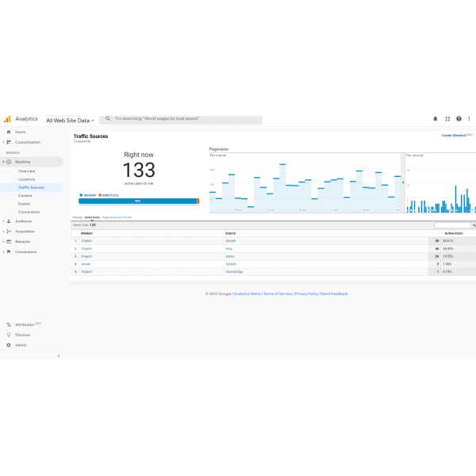The height and width of the screenshot is (476, 476).
Task: Click the Attribution path icon
Action: click(9, 324)
